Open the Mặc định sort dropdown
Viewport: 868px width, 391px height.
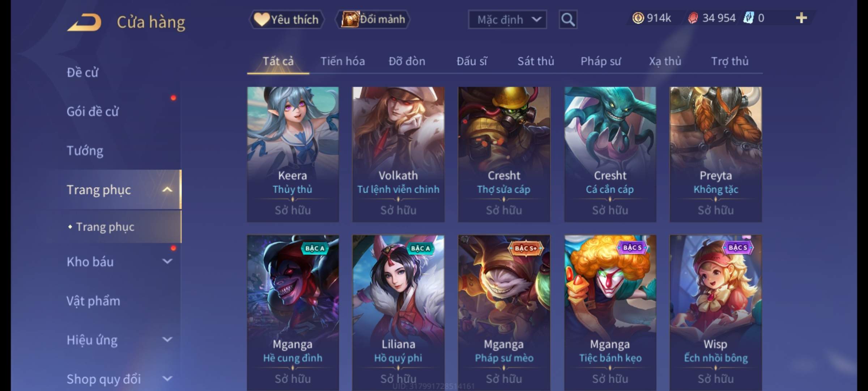(x=507, y=20)
